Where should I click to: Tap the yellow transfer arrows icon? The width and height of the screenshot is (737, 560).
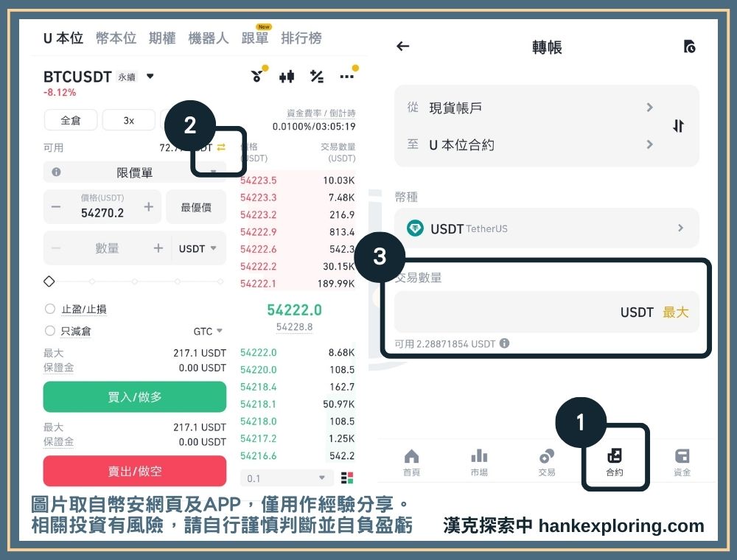[221, 147]
